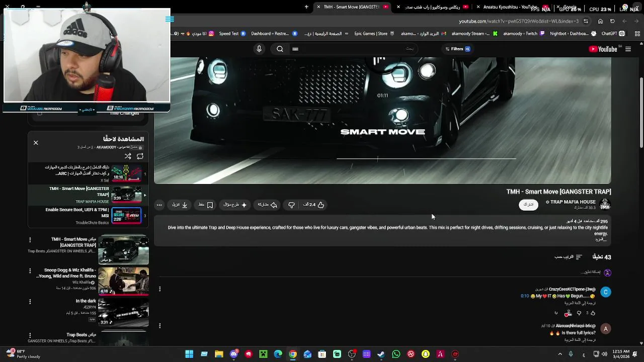Open WhatsApp from the taskbar

pos(396,354)
